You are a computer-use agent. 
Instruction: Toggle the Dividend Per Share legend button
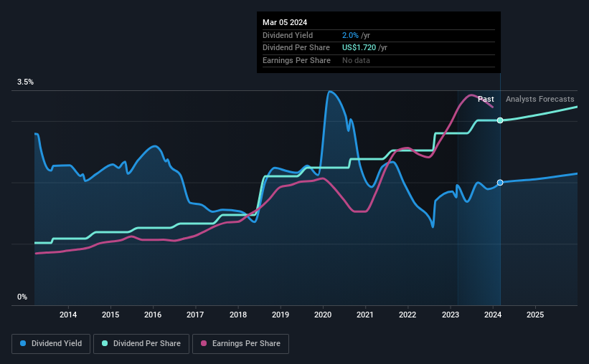click(x=141, y=344)
